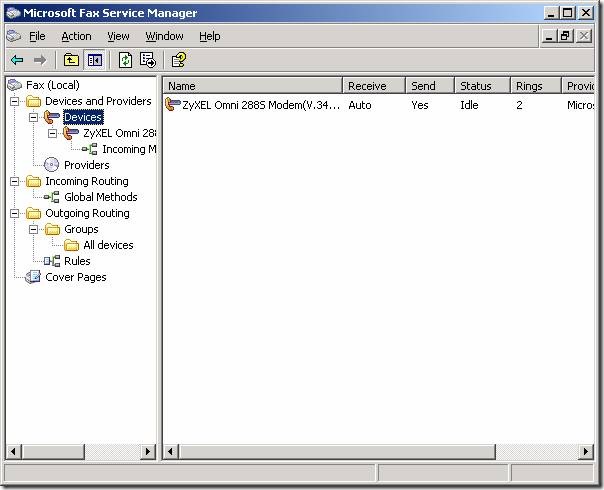Viewport: 604px width, 490px height.
Task: Click the ZyXEL modem icon in list
Action: tap(173, 104)
